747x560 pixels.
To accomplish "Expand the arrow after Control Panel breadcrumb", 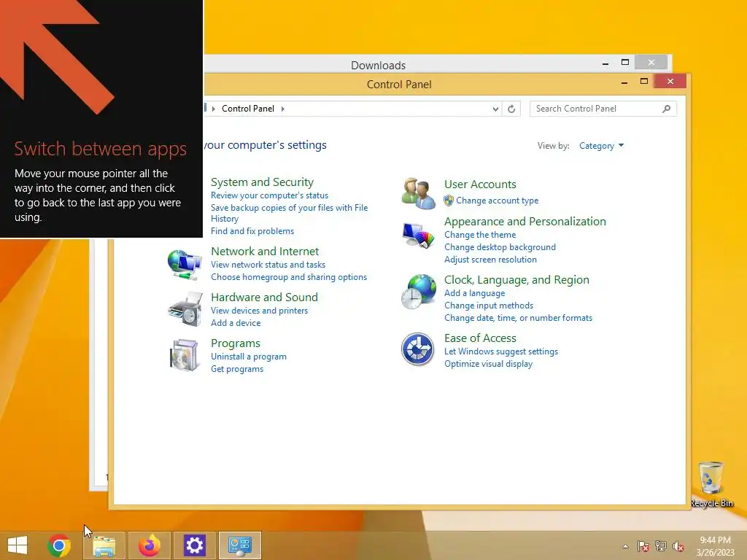I will (283, 109).
